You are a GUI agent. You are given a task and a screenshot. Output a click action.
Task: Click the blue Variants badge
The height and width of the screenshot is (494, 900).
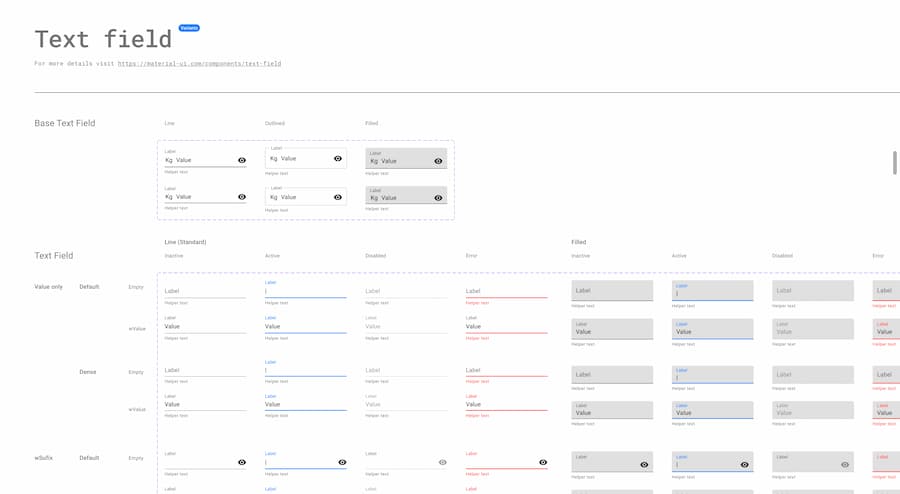point(189,28)
